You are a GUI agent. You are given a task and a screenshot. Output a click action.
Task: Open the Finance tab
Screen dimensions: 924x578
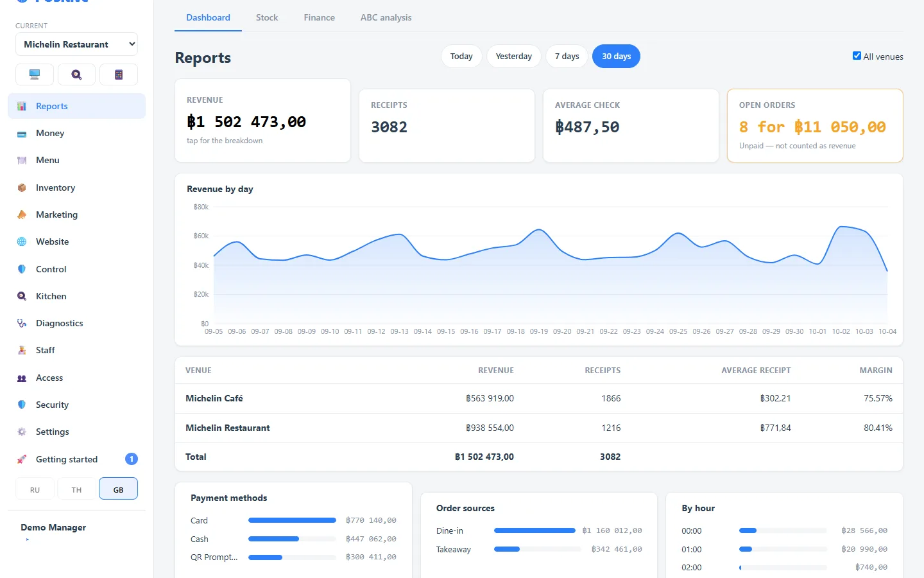point(319,17)
